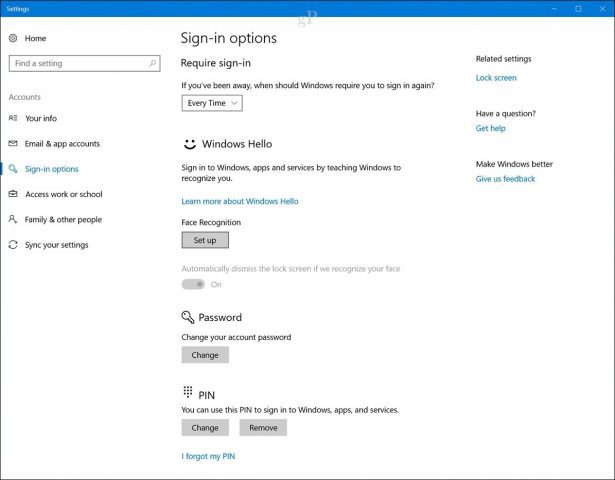Click the I forgot my PIN link
Viewport: 615px width, 480px height.
coord(208,456)
